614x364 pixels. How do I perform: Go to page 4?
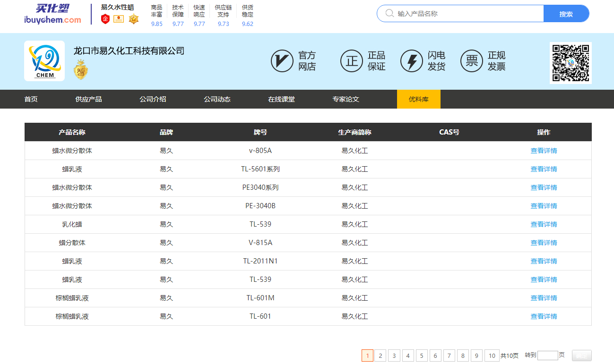[407, 356]
